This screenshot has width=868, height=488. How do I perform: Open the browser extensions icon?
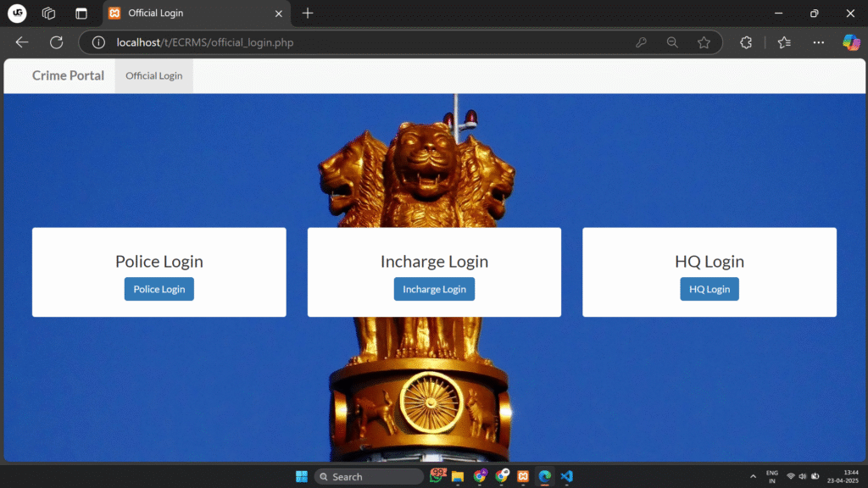click(x=746, y=42)
